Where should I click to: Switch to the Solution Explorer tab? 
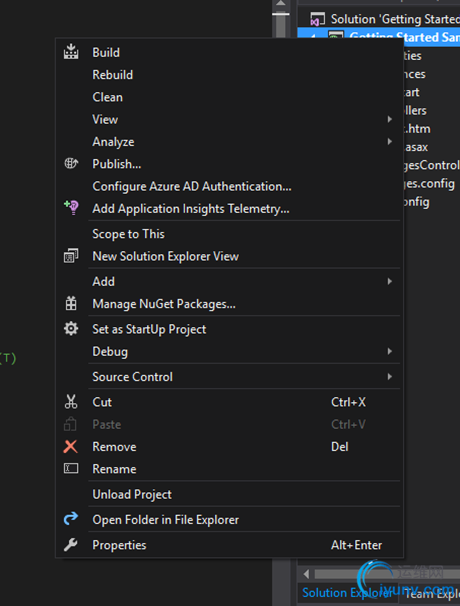point(347,593)
